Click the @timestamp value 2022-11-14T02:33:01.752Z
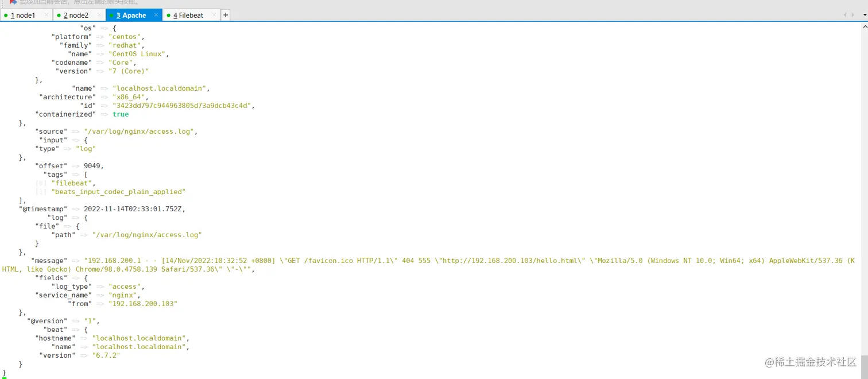Screen dimensions: 868x379 (133, 209)
